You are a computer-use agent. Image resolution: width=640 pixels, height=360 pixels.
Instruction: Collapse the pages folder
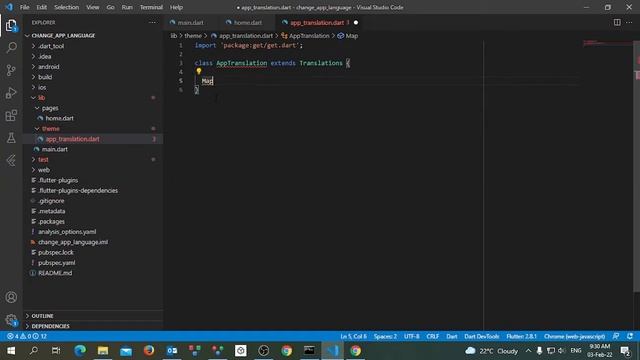click(50, 108)
